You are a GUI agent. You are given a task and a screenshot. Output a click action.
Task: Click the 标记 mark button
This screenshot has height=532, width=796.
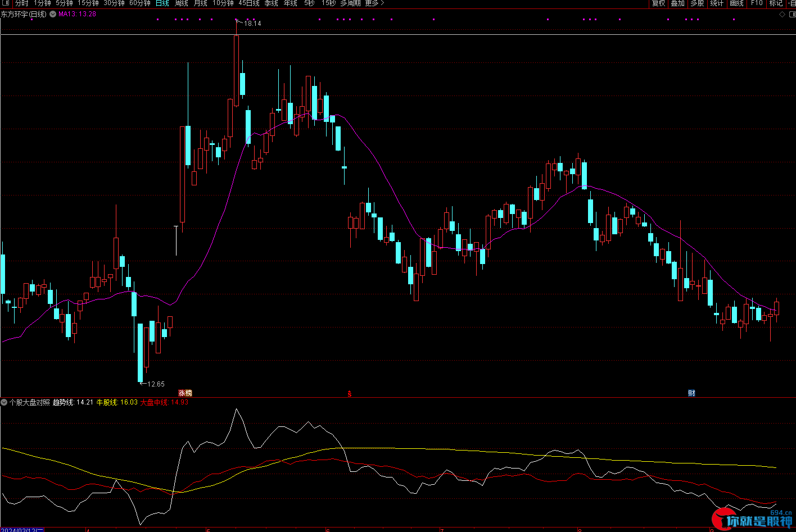click(776, 3)
